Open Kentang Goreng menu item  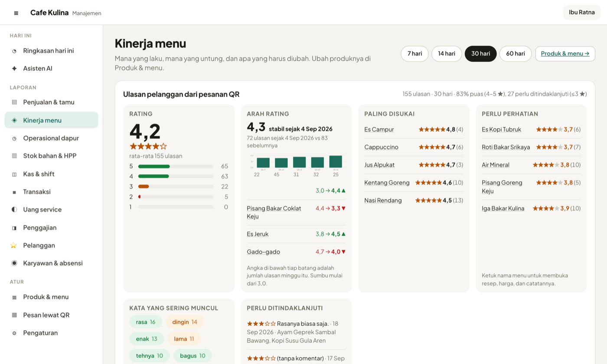coord(387,183)
